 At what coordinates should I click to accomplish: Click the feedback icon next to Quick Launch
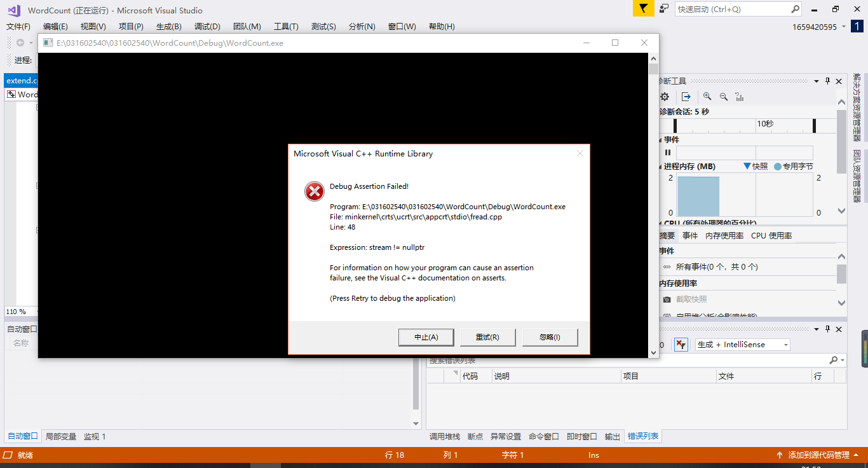pyautogui.click(x=663, y=9)
